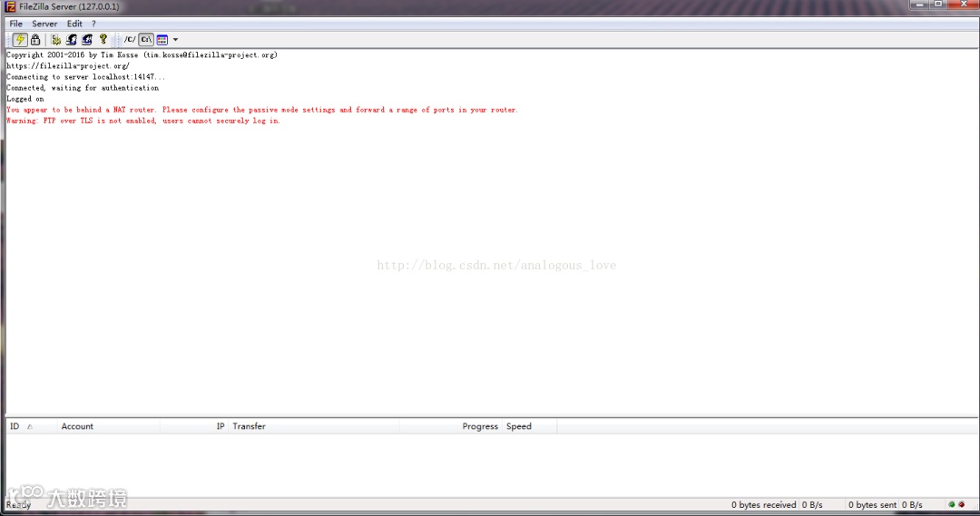
Task: Click the 'FTP over TLS is not enabled' warning
Action: (x=143, y=121)
